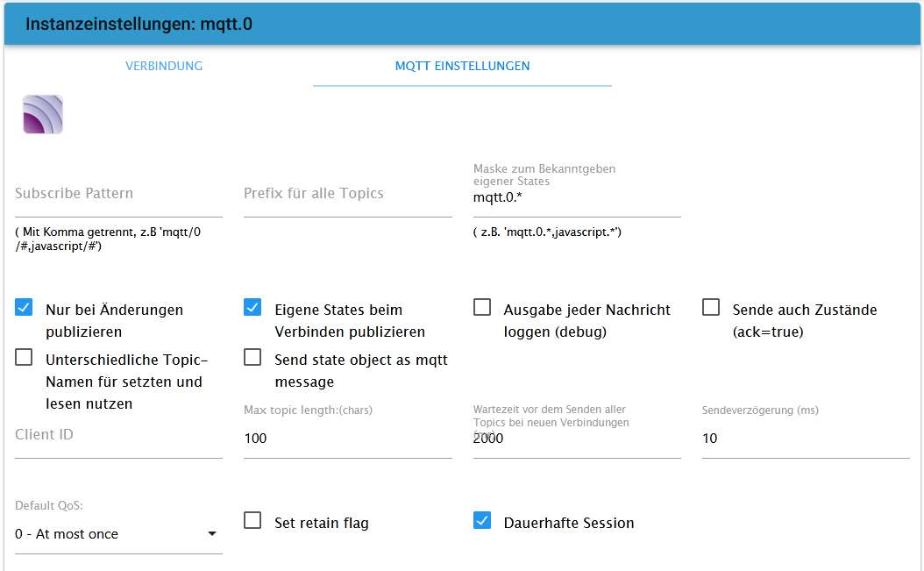This screenshot has height=571, width=924.
Task: Edit the mask field containing mqtt.0.*
Action: point(576,198)
